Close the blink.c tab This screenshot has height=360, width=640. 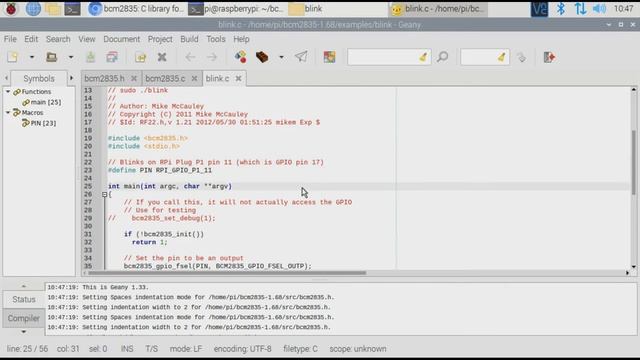238,78
